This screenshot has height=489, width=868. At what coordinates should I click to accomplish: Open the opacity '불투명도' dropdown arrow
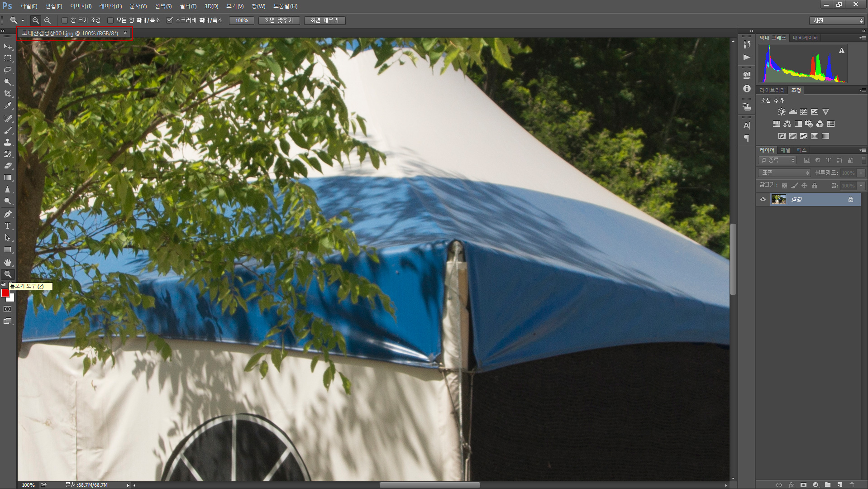(861, 173)
